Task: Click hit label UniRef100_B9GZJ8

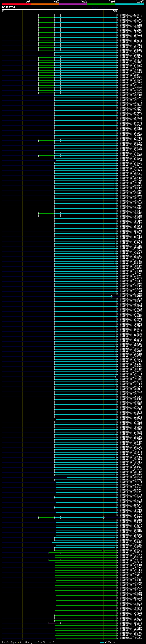Action: tap(131, 623)
